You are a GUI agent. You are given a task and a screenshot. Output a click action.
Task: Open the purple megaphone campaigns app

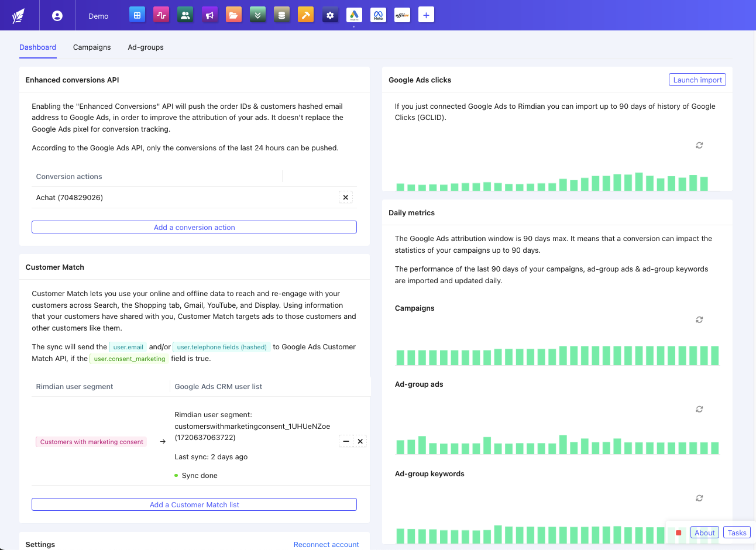coord(209,15)
